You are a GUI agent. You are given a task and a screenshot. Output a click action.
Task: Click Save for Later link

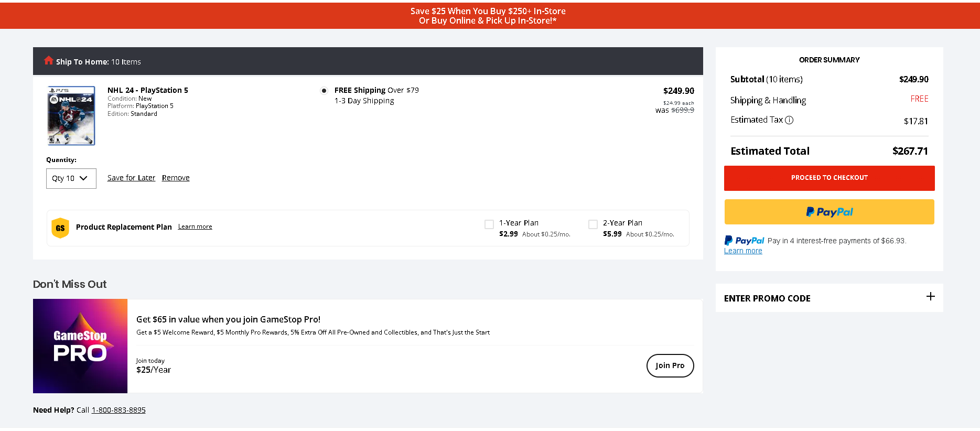(131, 178)
